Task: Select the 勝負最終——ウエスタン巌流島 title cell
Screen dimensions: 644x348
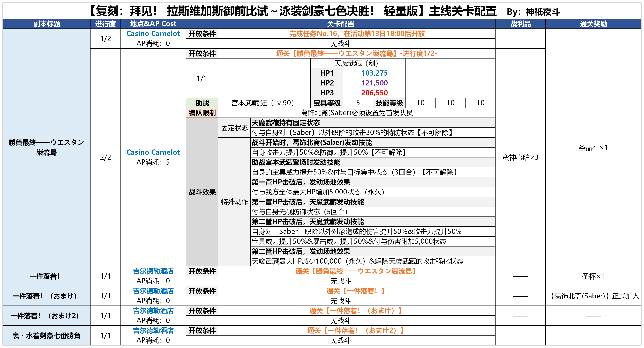Action: (47, 147)
